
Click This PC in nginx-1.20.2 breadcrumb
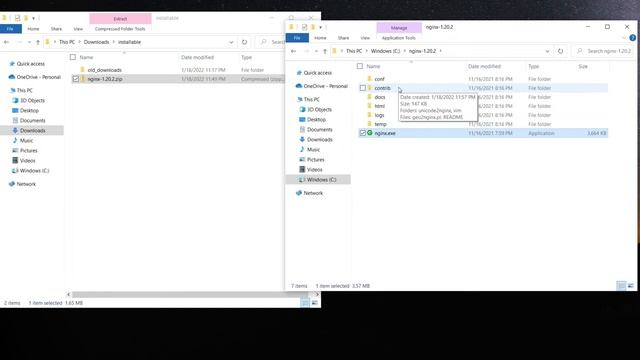click(x=354, y=51)
